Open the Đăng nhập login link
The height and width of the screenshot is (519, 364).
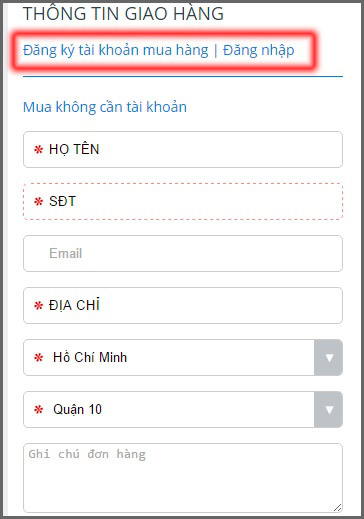coord(259,51)
